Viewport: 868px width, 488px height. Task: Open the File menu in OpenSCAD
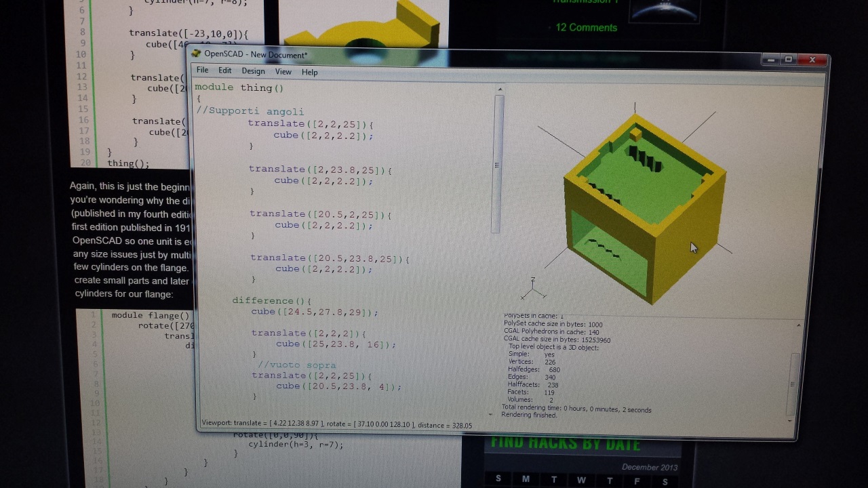point(202,70)
